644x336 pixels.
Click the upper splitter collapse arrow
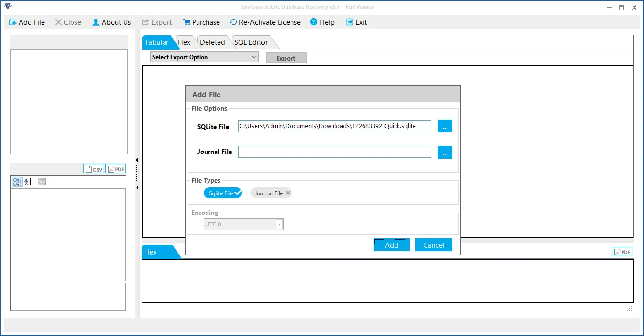click(x=137, y=160)
